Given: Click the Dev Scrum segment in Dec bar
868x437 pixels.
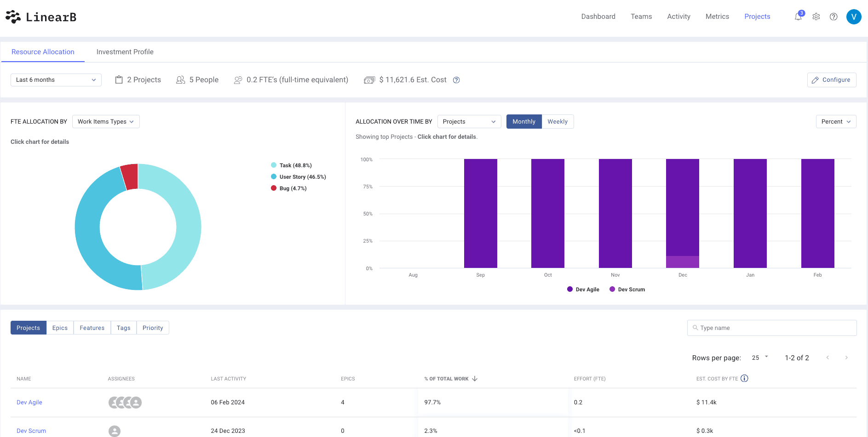Looking at the screenshot, I should (x=683, y=262).
